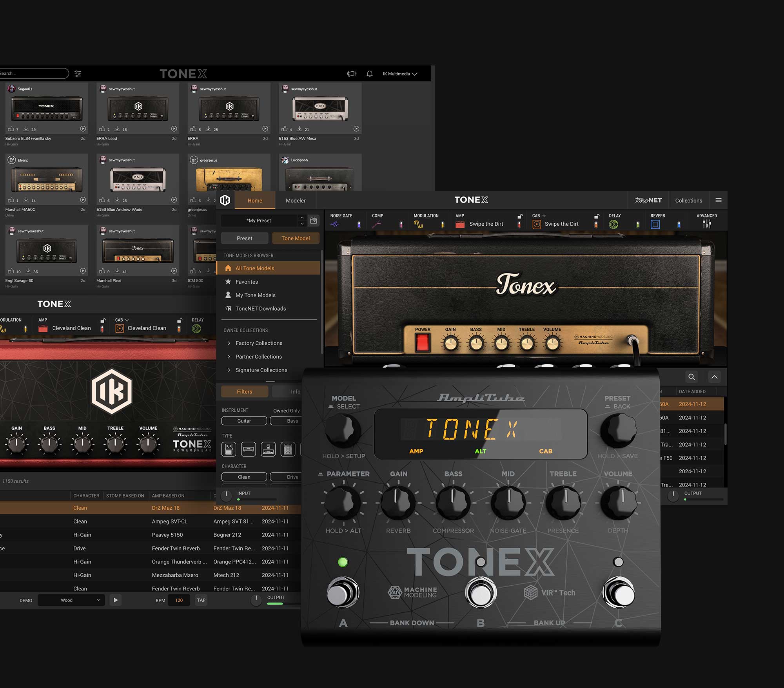Open Advanced mixer sliders icon
This screenshot has width=784, height=688.
pyautogui.click(x=706, y=224)
